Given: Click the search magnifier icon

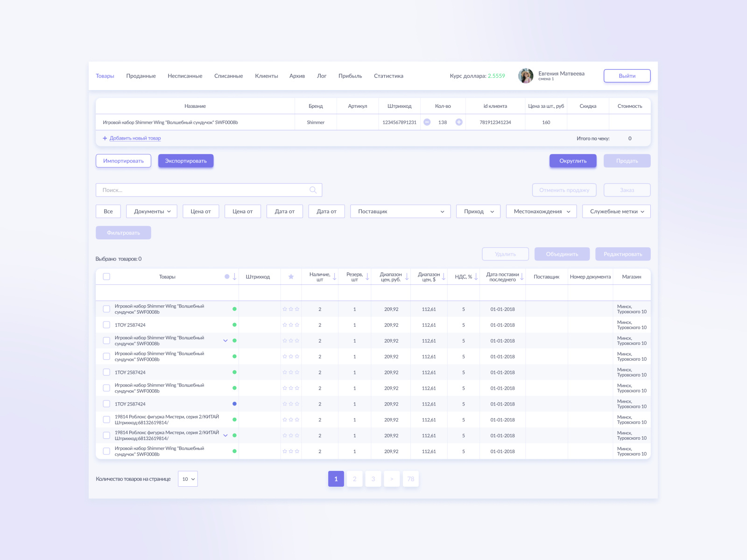Looking at the screenshot, I should coord(313,190).
